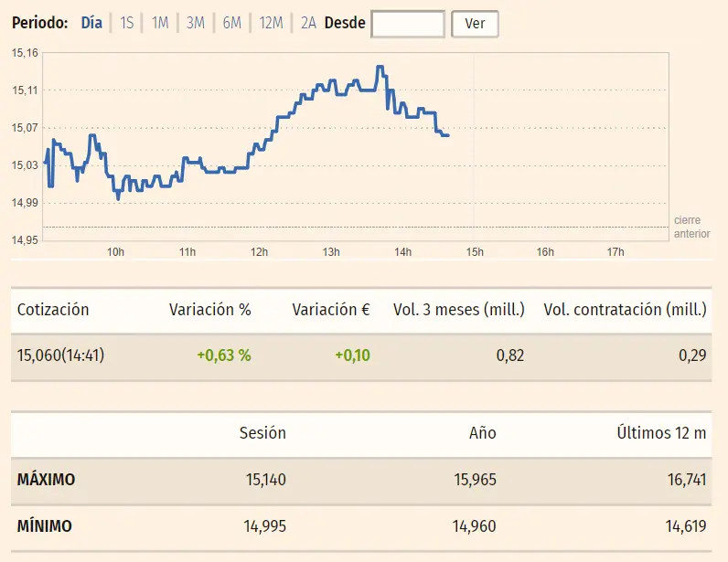
Task: Click the MÁXIMO row label
Action: [x=47, y=480]
